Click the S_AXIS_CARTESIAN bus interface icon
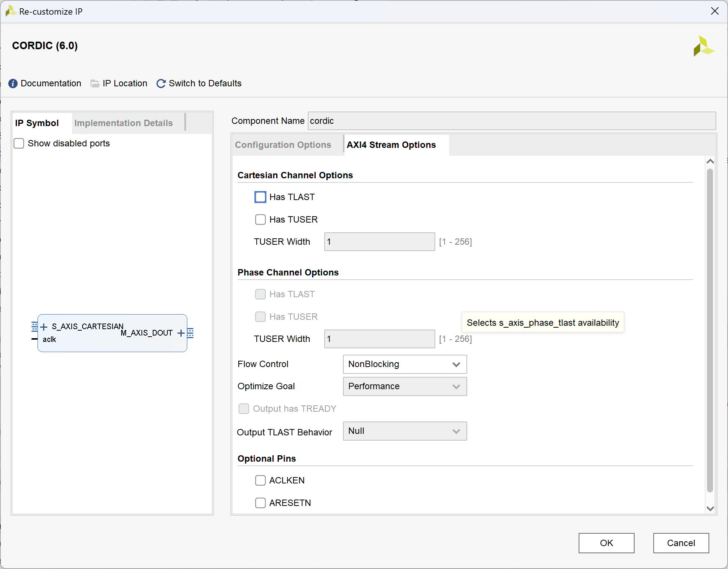The width and height of the screenshot is (728, 569). 35,327
